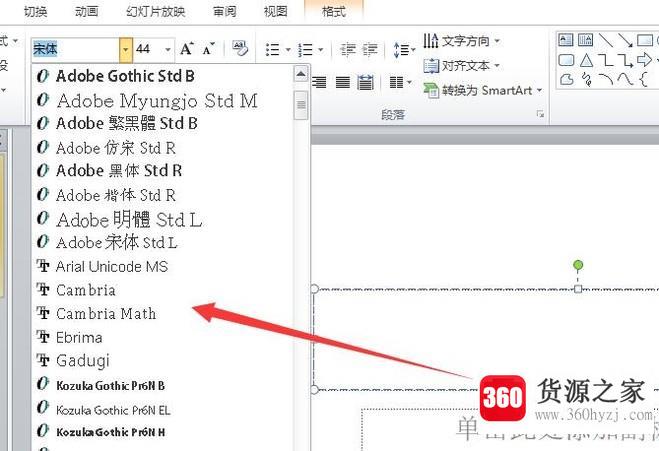Switch to the 动画 ribbon tab
This screenshot has height=451, width=659.
87,11
